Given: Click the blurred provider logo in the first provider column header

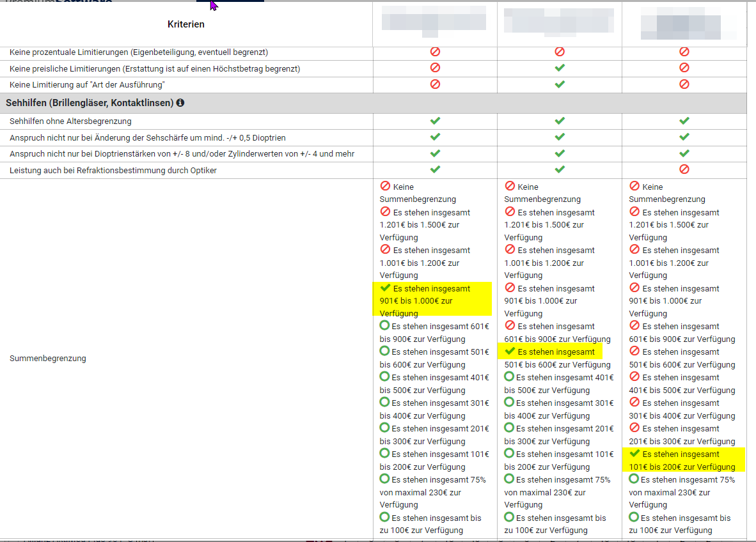Looking at the screenshot, I should click(434, 21).
